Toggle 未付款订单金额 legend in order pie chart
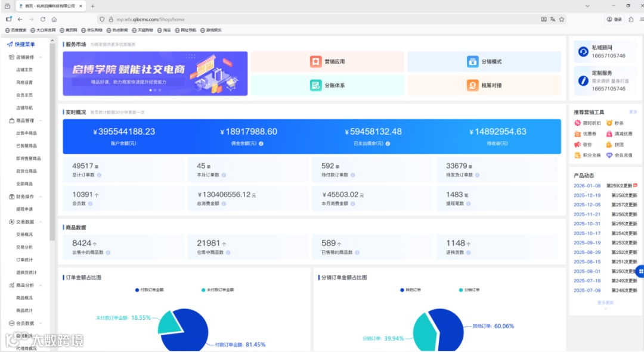The height and width of the screenshot is (352, 644). click(x=218, y=290)
